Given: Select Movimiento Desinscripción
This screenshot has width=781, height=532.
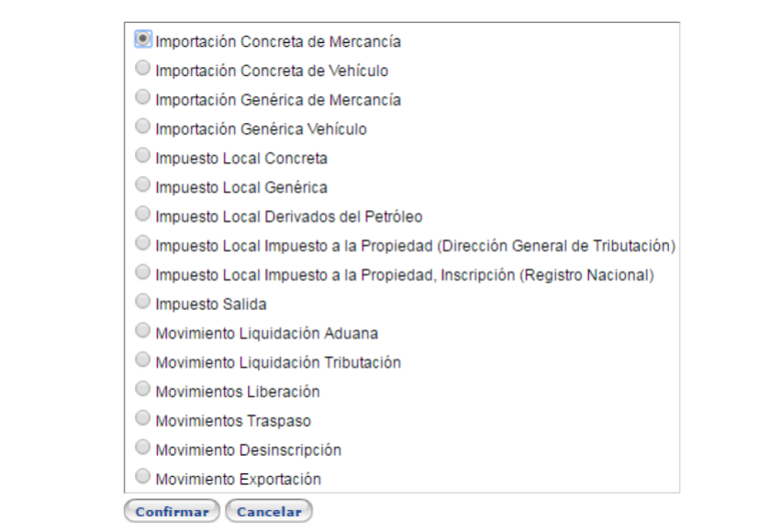Looking at the screenshot, I should pos(141,448).
